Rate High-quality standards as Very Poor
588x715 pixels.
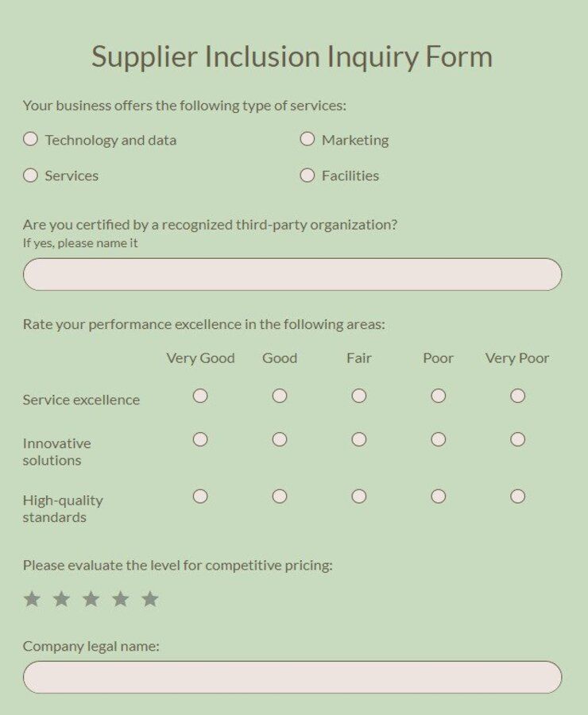pos(517,497)
